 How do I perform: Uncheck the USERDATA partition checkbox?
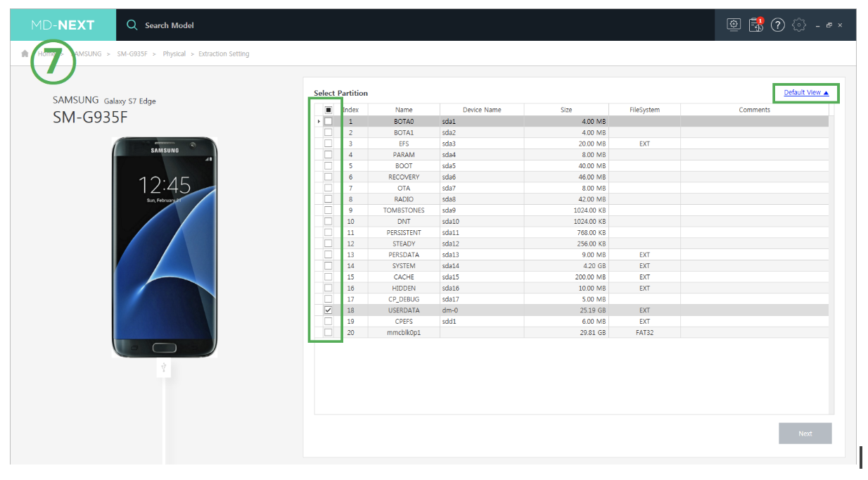pos(328,310)
